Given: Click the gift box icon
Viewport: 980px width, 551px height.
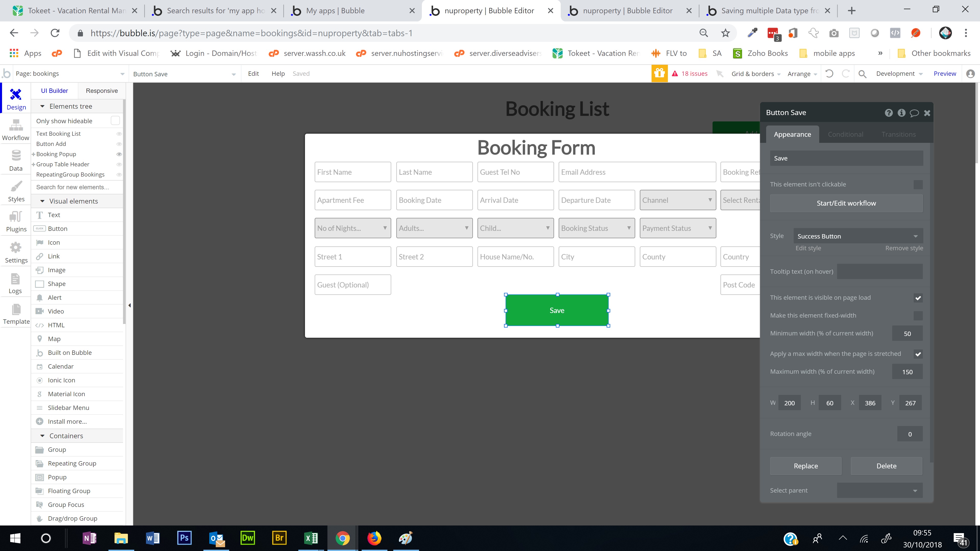Looking at the screenshot, I should (x=659, y=73).
